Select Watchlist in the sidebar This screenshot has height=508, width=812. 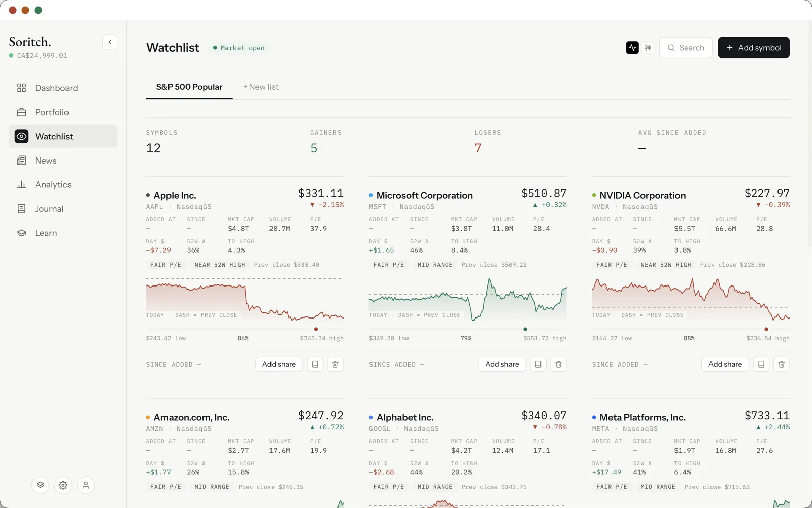tap(63, 136)
